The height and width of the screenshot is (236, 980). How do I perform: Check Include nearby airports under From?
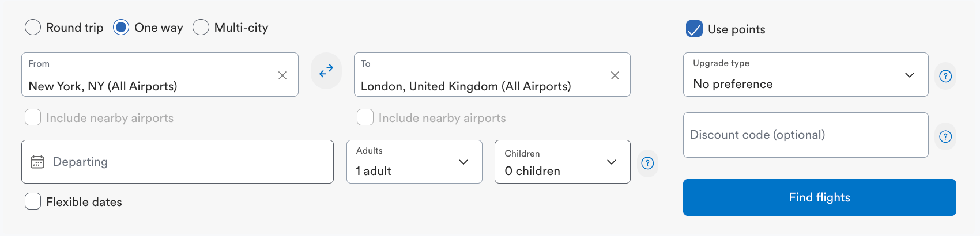pyautogui.click(x=33, y=117)
